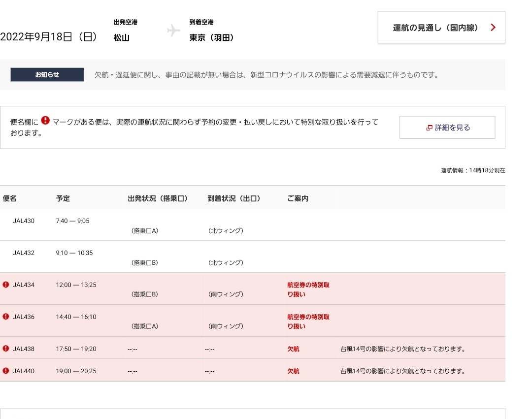Click the alert icon beside JAL438

coord(6,348)
